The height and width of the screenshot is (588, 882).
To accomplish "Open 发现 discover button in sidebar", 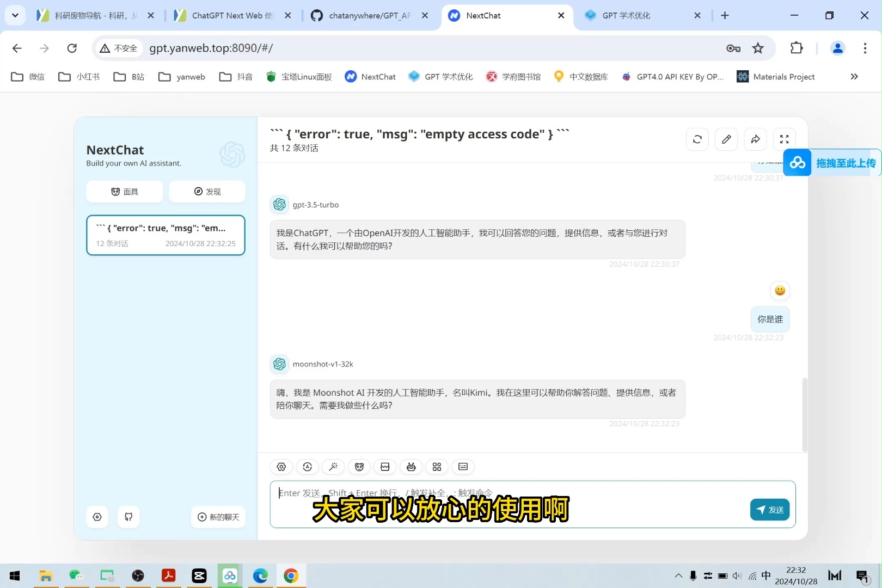I will [x=207, y=192].
